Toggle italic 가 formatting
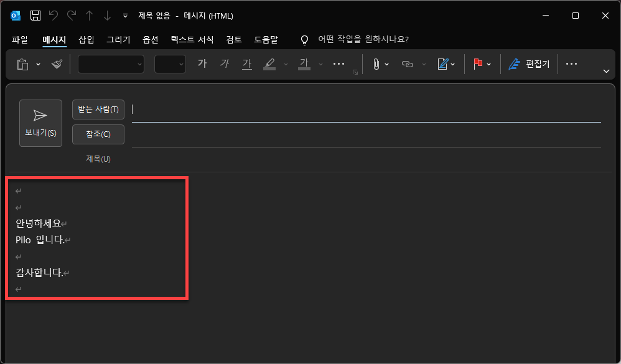The image size is (621, 364). point(225,63)
